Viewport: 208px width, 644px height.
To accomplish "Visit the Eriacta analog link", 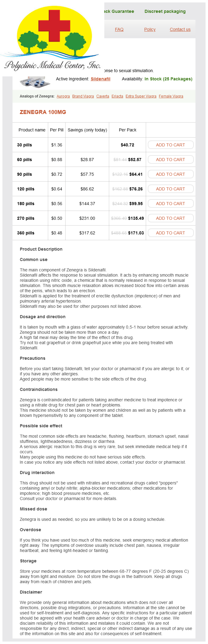I will [x=117, y=96].
